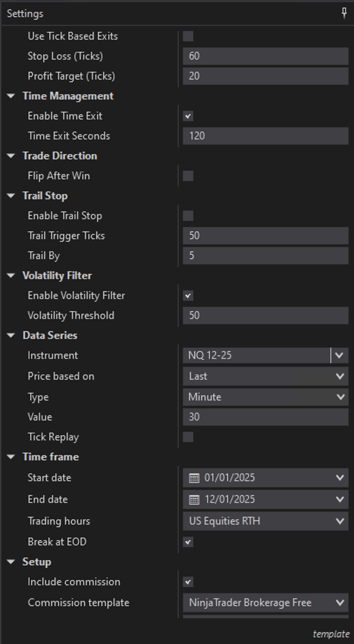Collapse the Time Management section

[11, 96]
